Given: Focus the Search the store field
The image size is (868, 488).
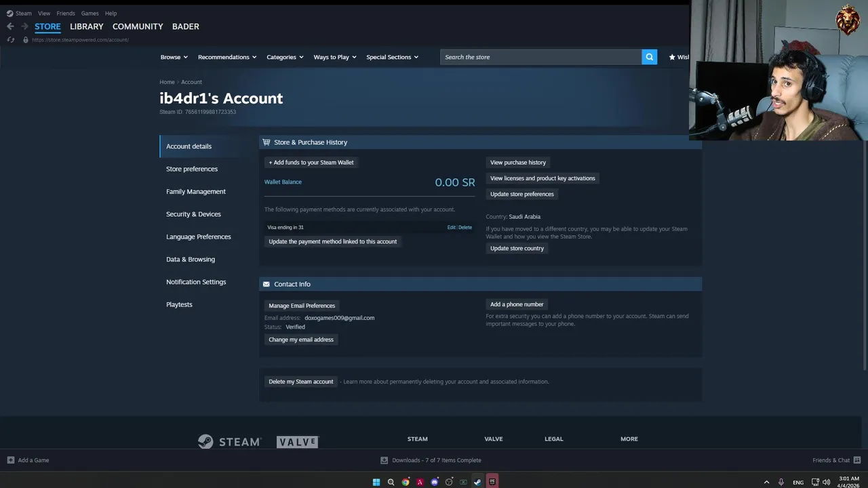Looking at the screenshot, I should pos(541,57).
